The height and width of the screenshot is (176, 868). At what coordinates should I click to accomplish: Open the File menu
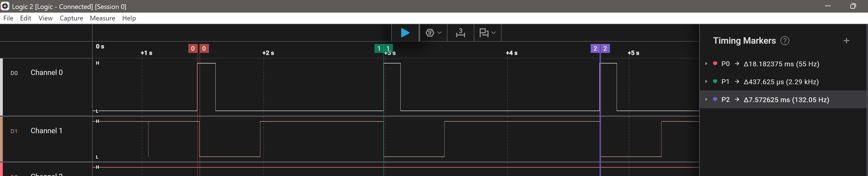point(8,18)
